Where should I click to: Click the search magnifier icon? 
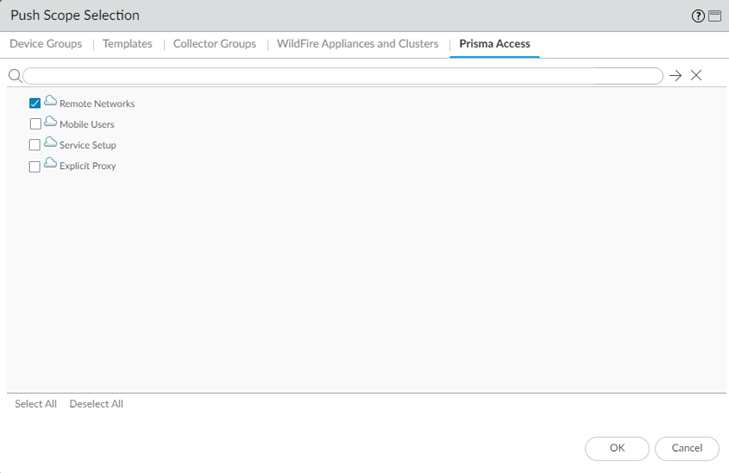click(14, 76)
